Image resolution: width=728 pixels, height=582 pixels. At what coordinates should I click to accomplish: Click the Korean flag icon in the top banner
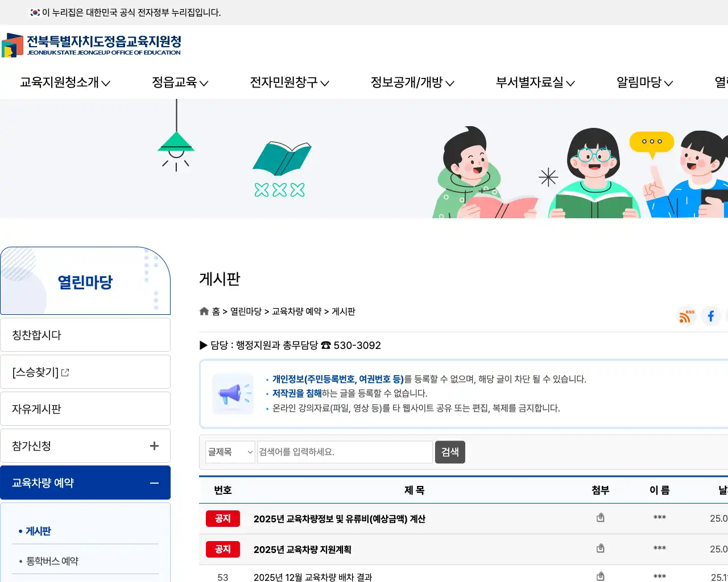tap(34, 11)
